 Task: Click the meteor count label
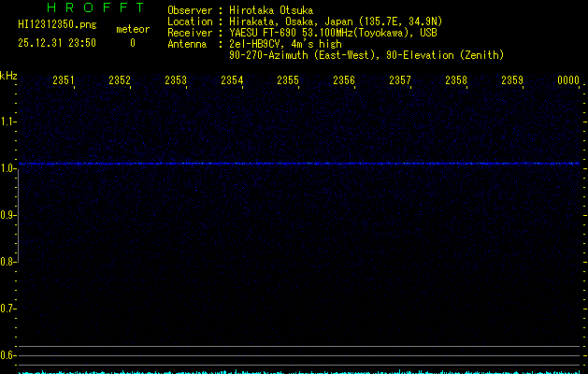(x=132, y=30)
